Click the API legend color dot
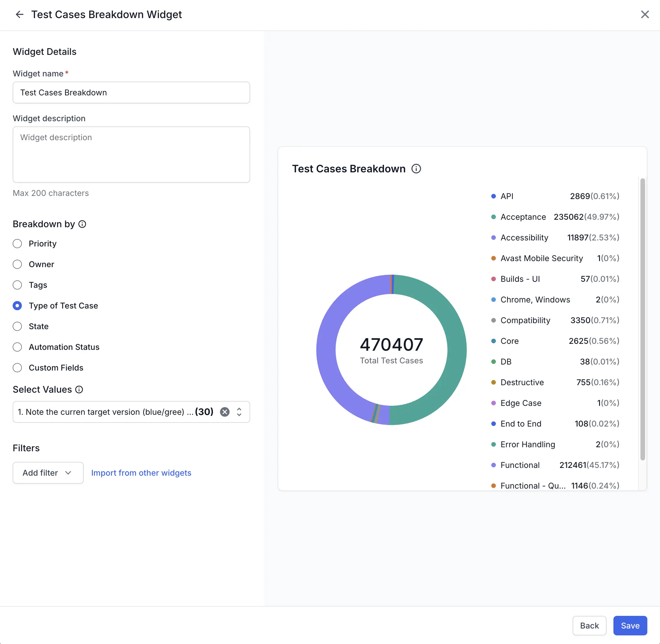The image size is (660, 644). click(x=494, y=196)
